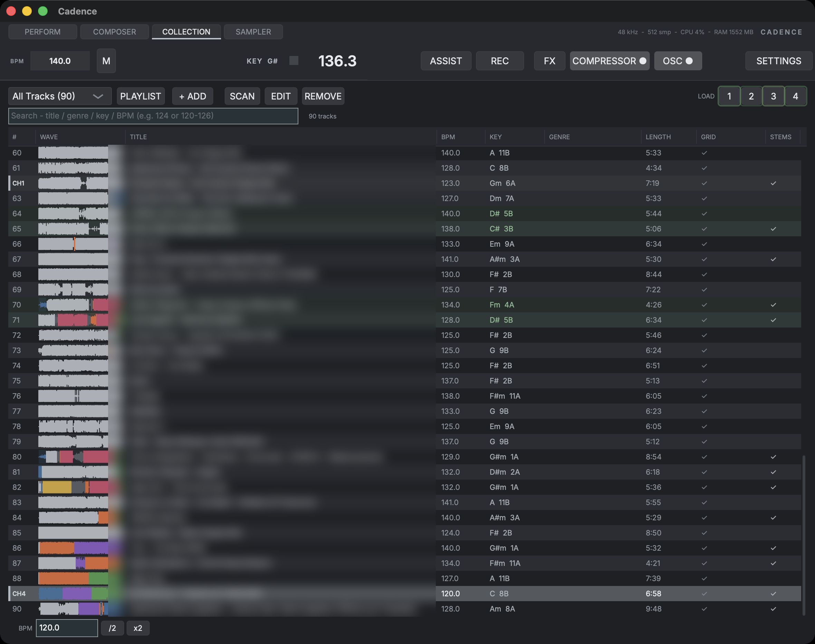The height and width of the screenshot is (644, 815).
Task: Select row 90 with key Am 8A
Action: 405,608
